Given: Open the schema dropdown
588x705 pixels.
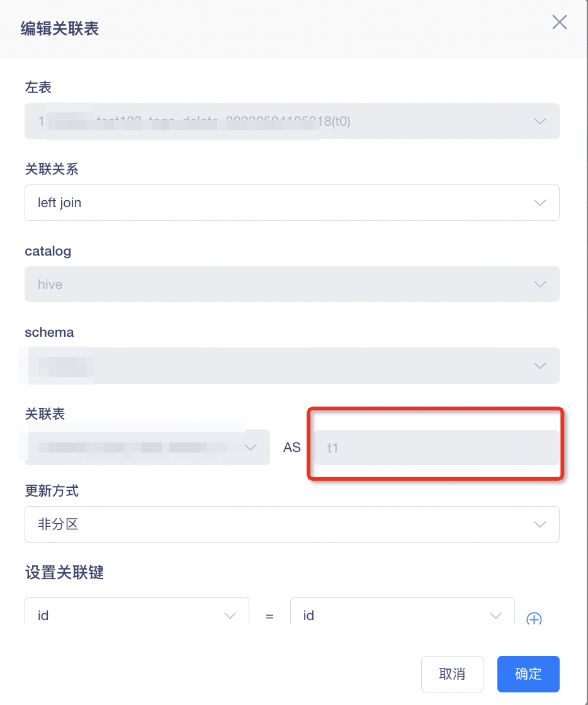Looking at the screenshot, I should tap(291, 366).
